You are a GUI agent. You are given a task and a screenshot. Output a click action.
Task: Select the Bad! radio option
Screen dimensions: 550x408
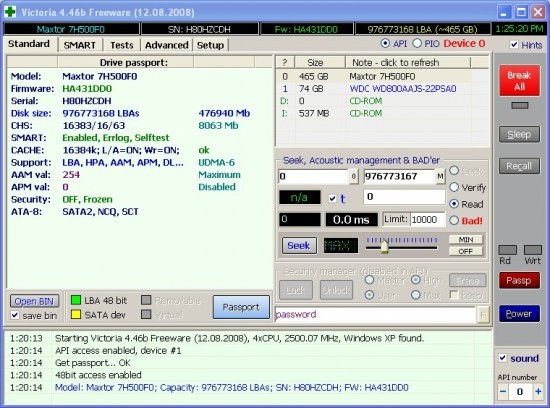(x=454, y=220)
